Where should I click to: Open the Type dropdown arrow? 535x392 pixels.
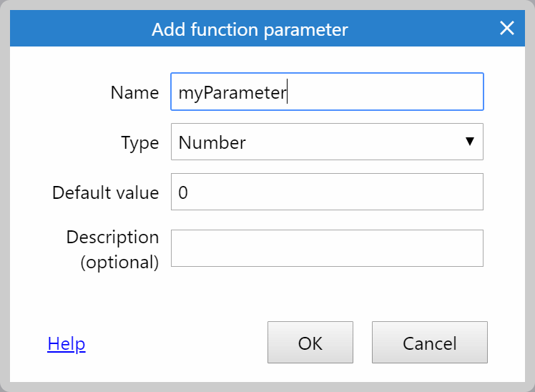pos(470,141)
